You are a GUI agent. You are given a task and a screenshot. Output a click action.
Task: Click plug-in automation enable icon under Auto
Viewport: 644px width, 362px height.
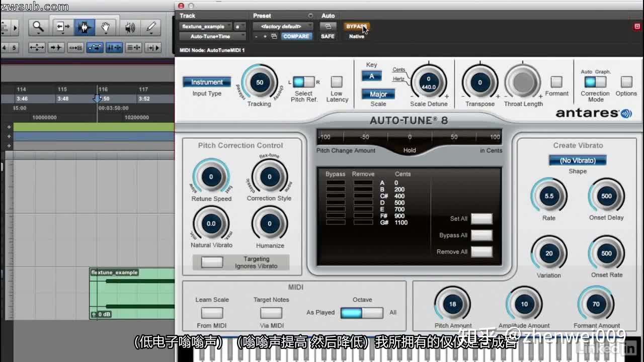pyautogui.click(x=328, y=26)
